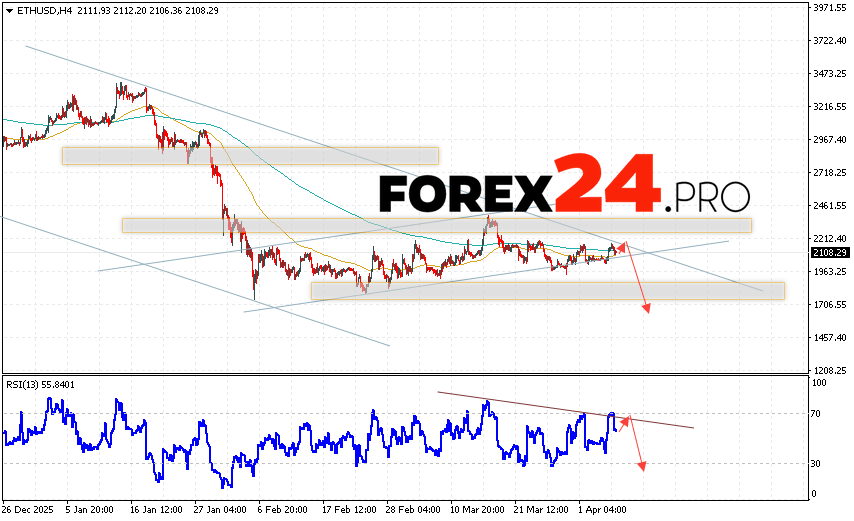Click the FOREX24.PRO watermark logo

(564, 186)
